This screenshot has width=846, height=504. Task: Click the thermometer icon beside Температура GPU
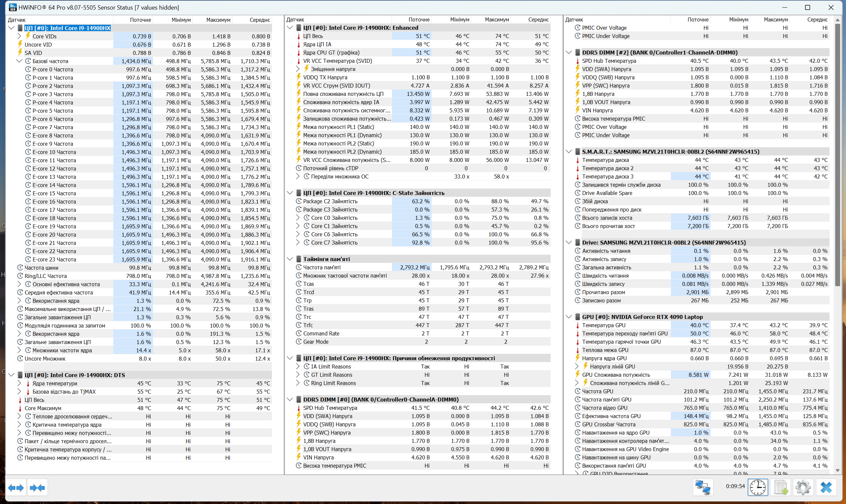pyautogui.click(x=577, y=325)
